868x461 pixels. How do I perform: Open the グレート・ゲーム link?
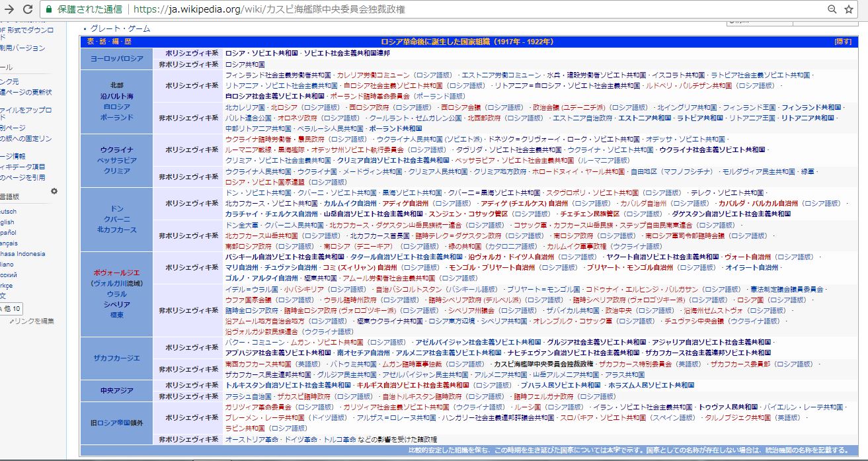120,29
